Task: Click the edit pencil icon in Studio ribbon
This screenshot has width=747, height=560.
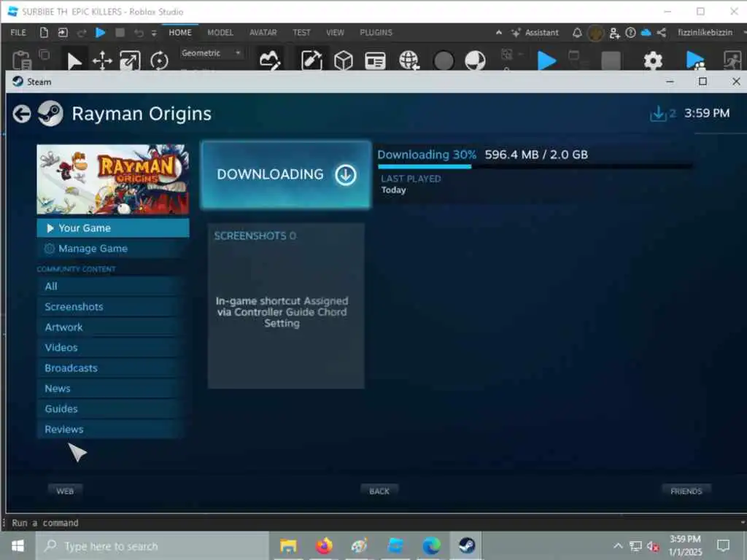Action: [x=311, y=61]
